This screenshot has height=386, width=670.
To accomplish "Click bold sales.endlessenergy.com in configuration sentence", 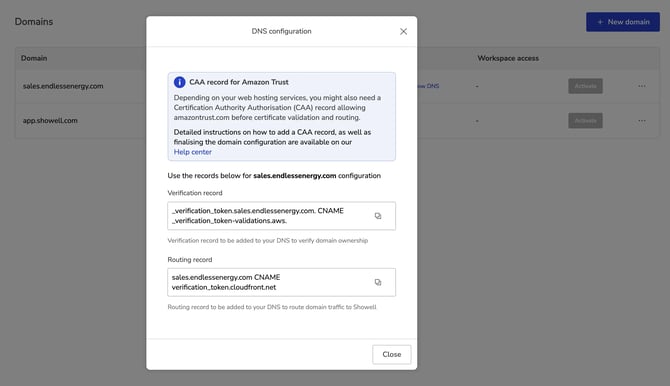I will coord(294,176).
